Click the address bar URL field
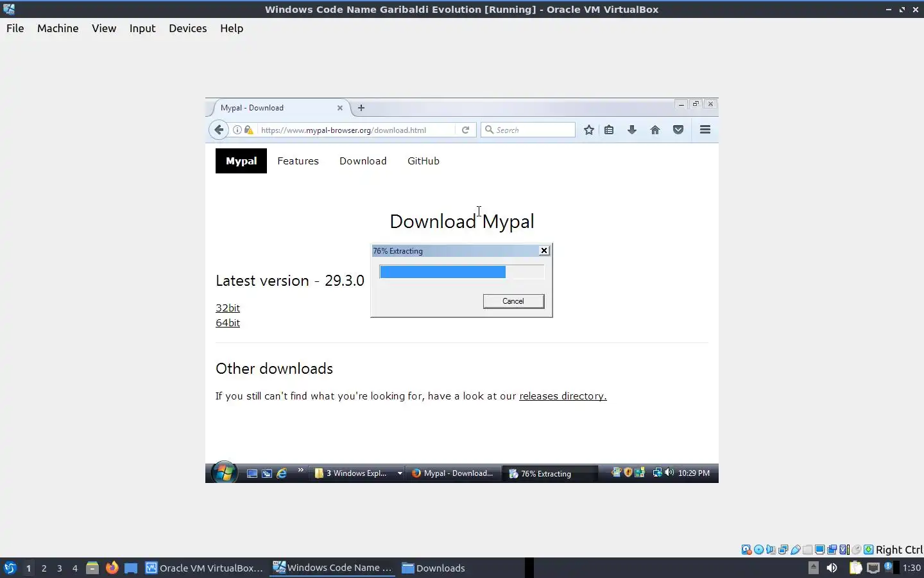 click(x=356, y=130)
